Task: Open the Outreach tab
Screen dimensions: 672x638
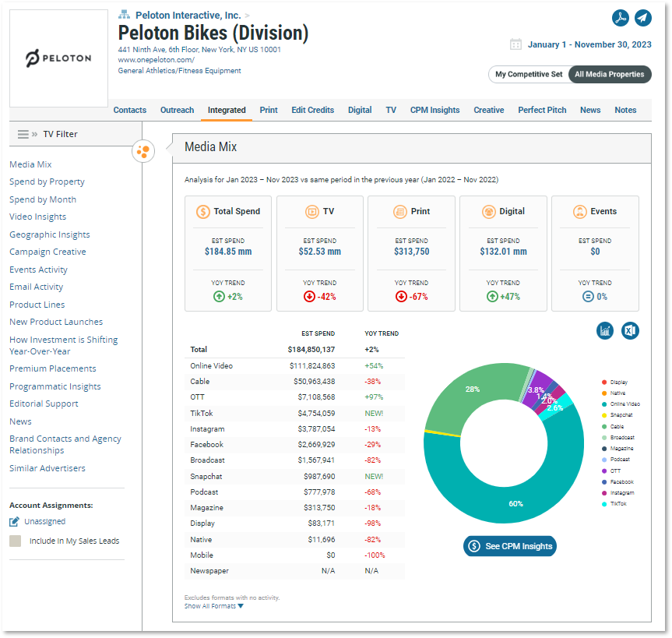Action: [177, 110]
